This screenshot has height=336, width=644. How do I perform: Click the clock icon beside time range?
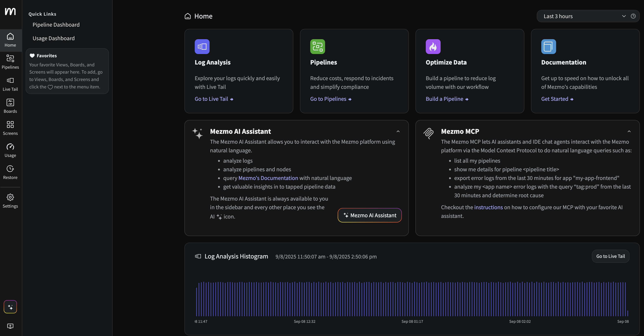point(633,16)
